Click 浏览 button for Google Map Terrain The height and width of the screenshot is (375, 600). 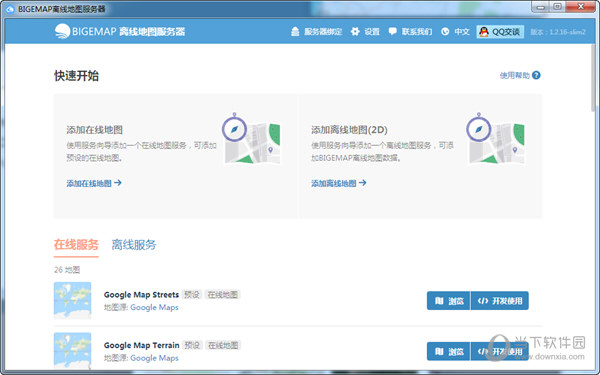[x=448, y=351]
